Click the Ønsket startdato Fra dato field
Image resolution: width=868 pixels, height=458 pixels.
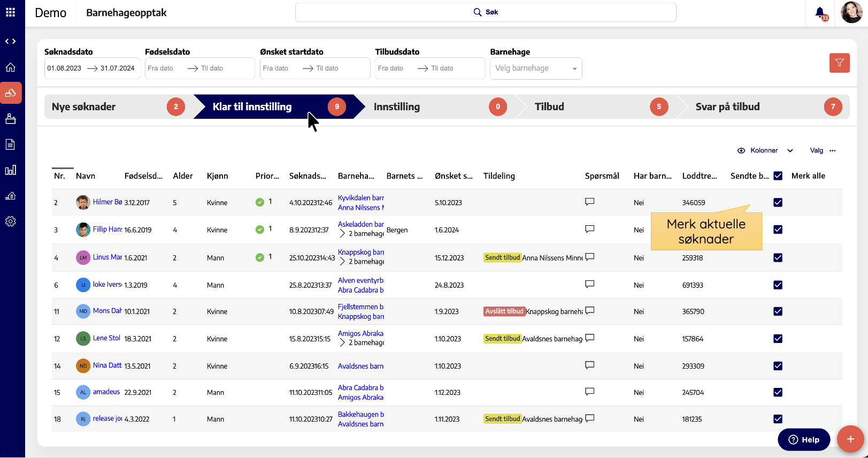tap(275, 68)
